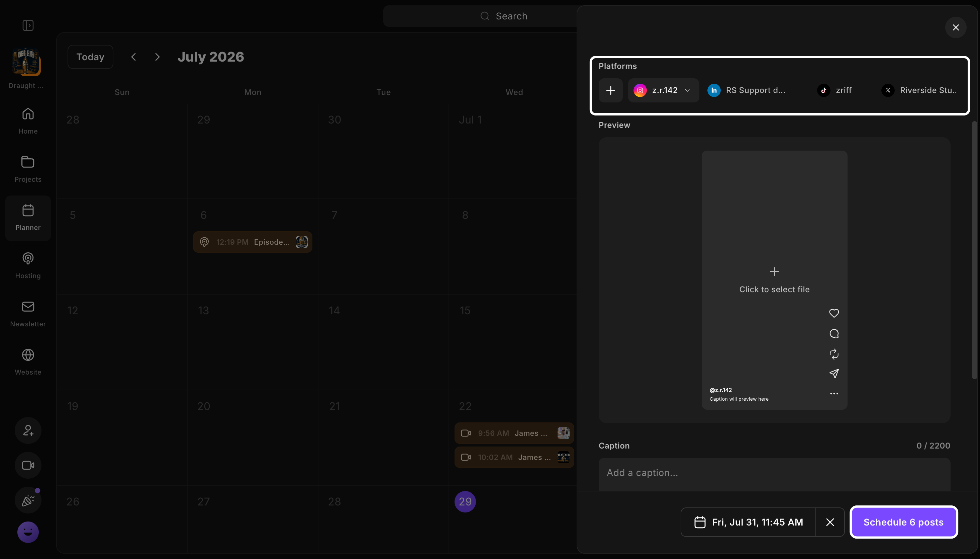Click the X logo icon

point(888,90)
